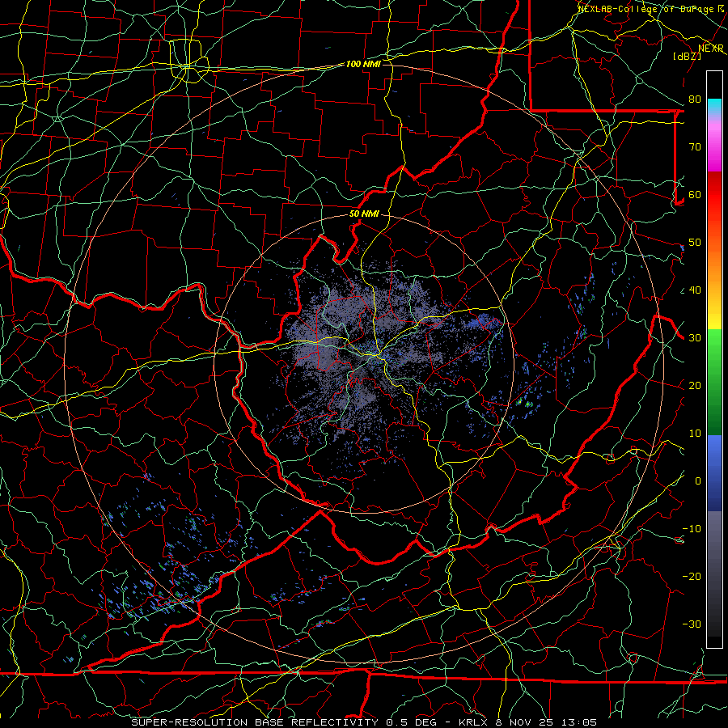Click the 0 value on the dBZ scale
This screenshot has width=728, height=728.
click(698, 481)
